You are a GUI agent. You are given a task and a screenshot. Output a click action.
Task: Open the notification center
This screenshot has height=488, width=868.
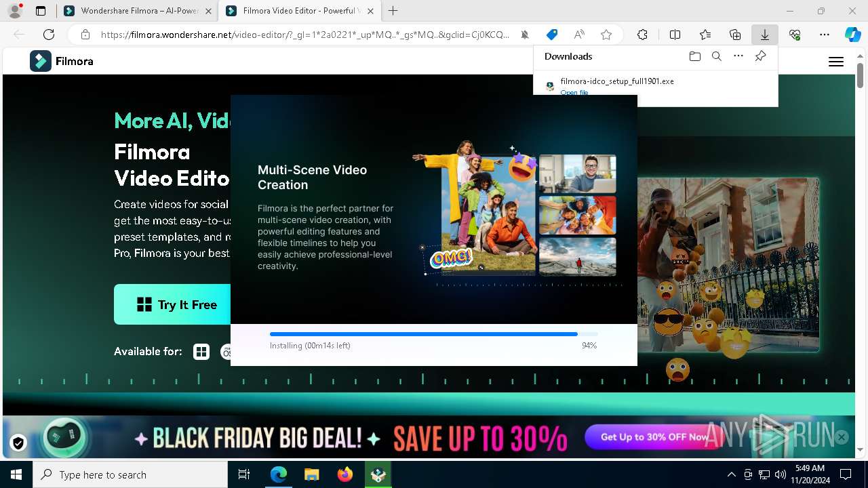[x=846, y=474]
